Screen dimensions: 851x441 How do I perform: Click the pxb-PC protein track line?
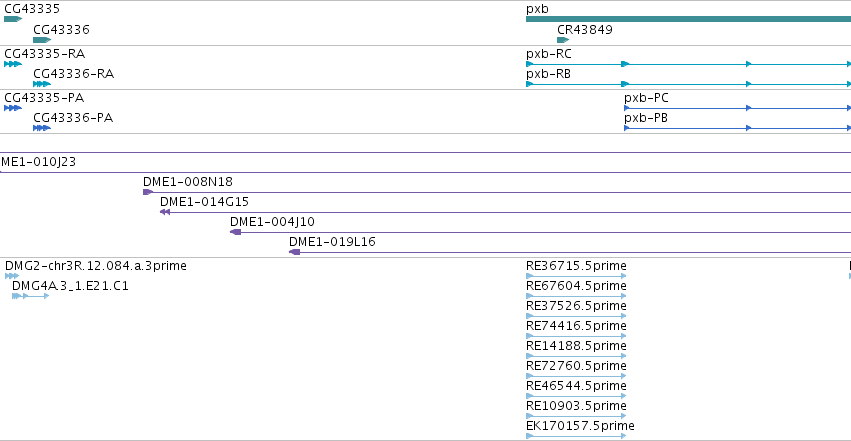[738, 108]
